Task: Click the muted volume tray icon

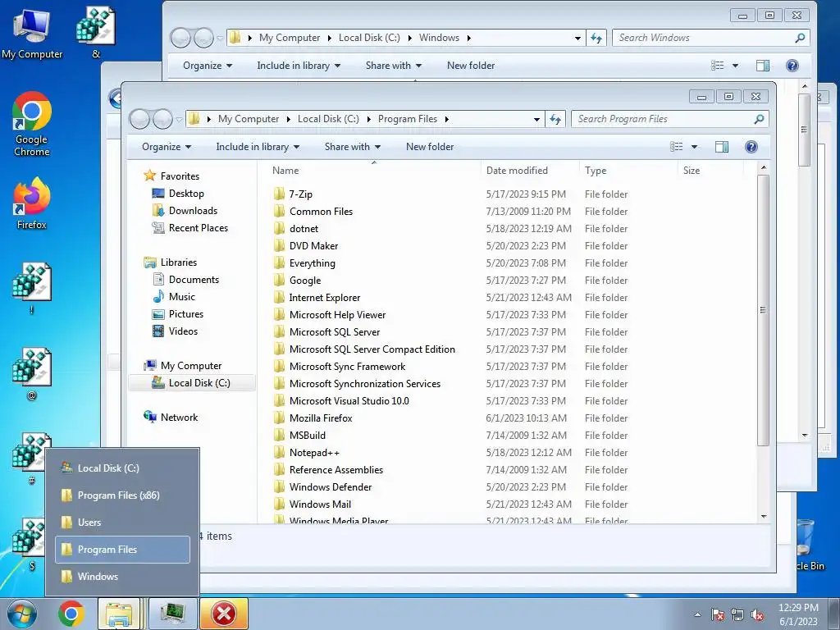Action: 757,615
